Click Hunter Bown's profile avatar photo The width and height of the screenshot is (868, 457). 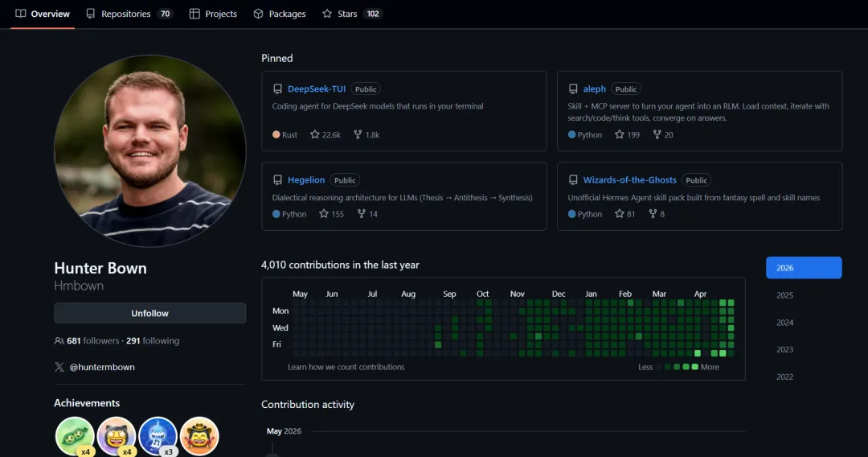point(150,150)
